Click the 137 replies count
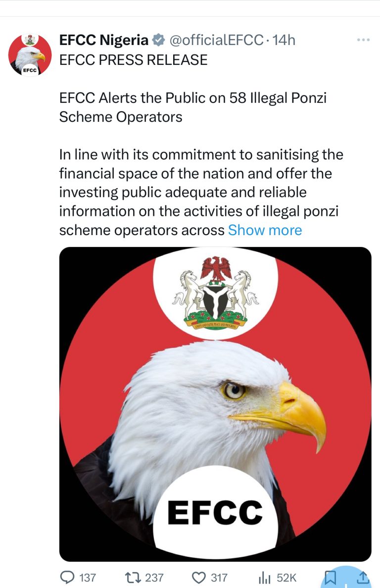Viewport: 380px width, 588px height. (x=87, y=577)
